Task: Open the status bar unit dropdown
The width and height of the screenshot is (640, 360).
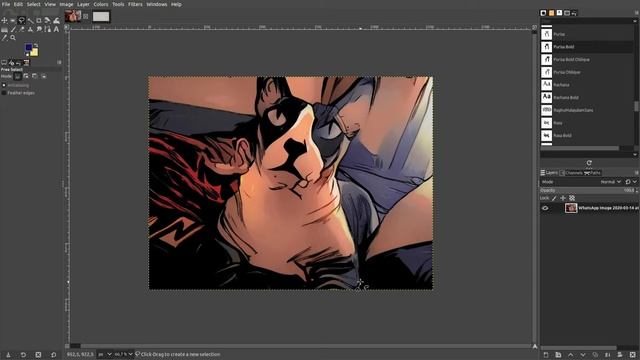Action: tap(105, 354)
